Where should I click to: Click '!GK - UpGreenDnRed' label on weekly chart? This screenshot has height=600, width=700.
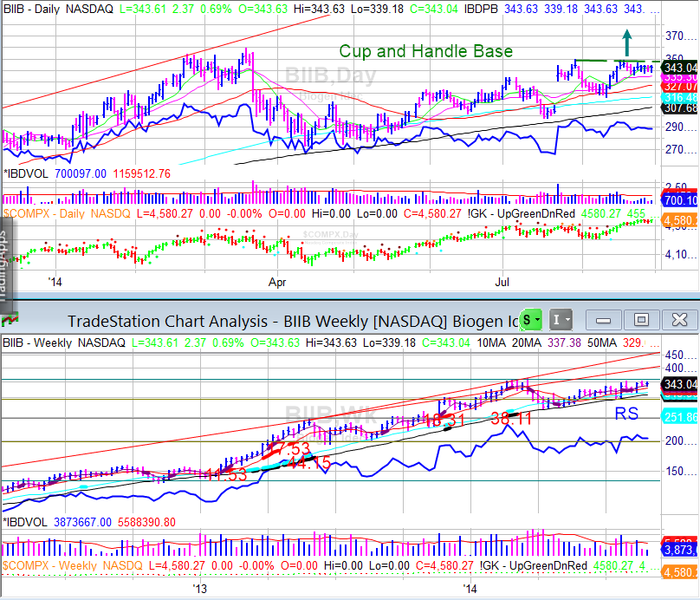click(534, 565)
